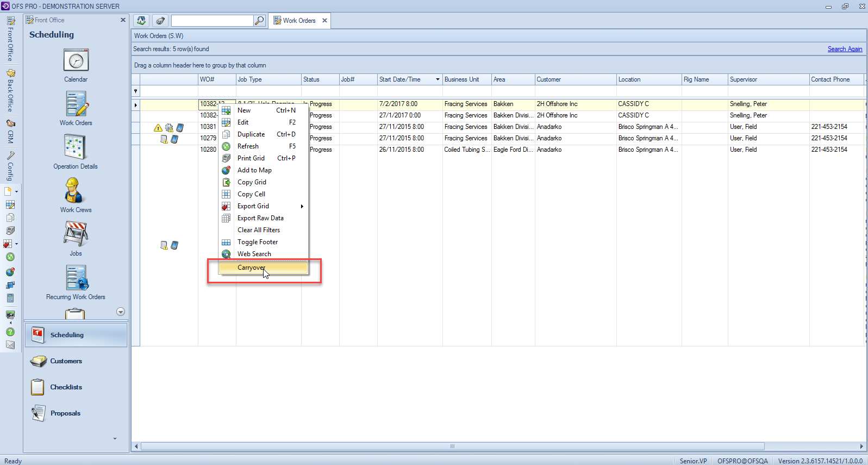
Task: Sort by the WO# column header
Action: (x=217, y=79)
